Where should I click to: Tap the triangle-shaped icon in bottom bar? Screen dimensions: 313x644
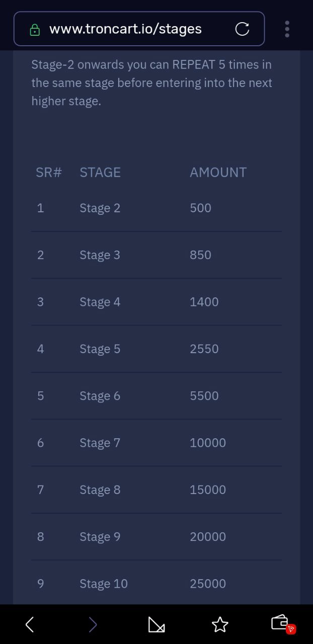click(156, 625)
